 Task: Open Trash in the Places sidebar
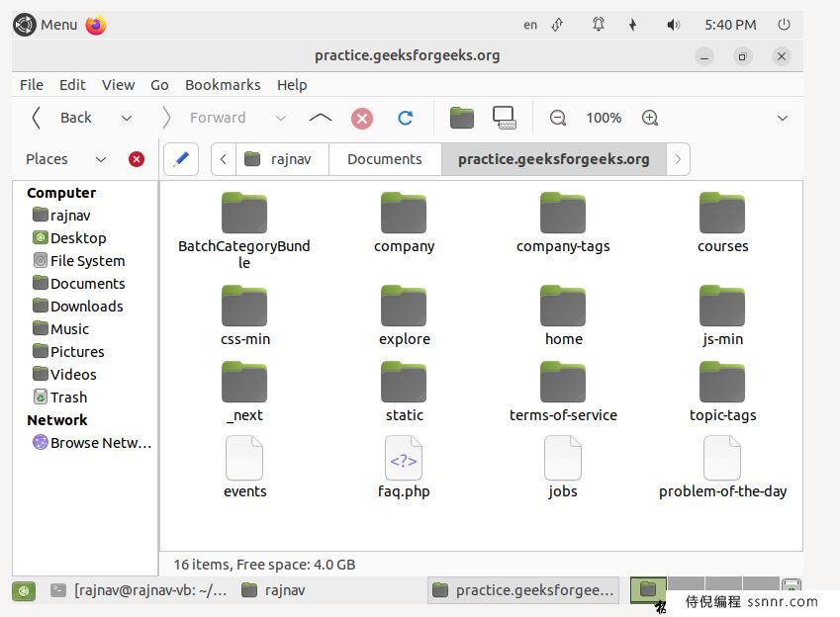pyautogui.click(x=60, y=397)
